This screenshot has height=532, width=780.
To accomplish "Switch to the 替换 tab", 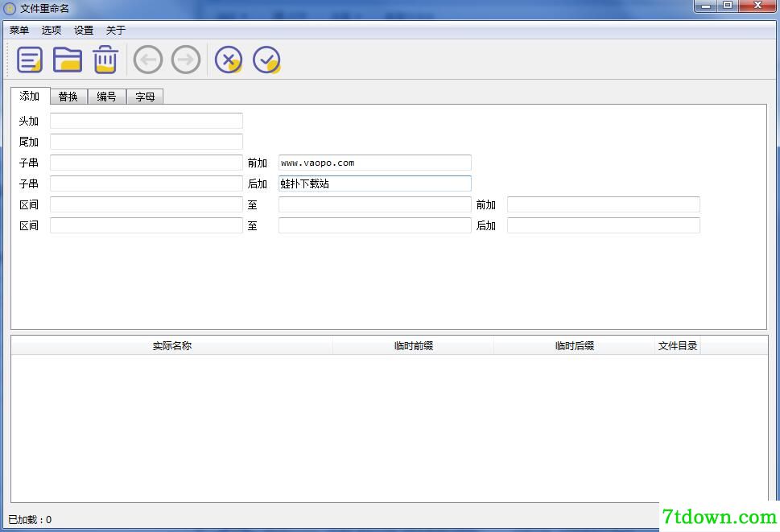I will [68, 97].
